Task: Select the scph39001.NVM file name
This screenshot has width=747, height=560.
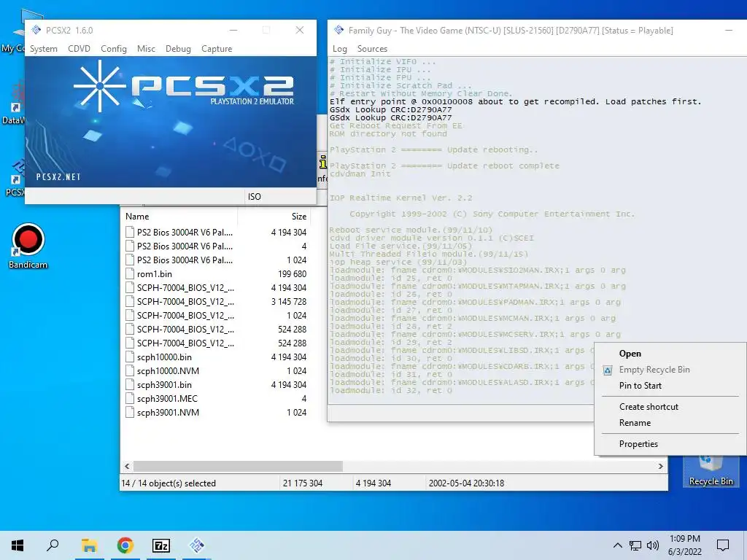Action: (169, 412)
